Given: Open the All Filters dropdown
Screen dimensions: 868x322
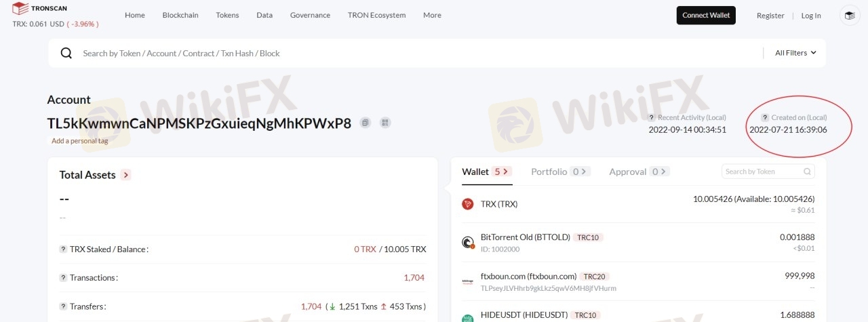Looking at the screenshot, I should tap(795, 53).
